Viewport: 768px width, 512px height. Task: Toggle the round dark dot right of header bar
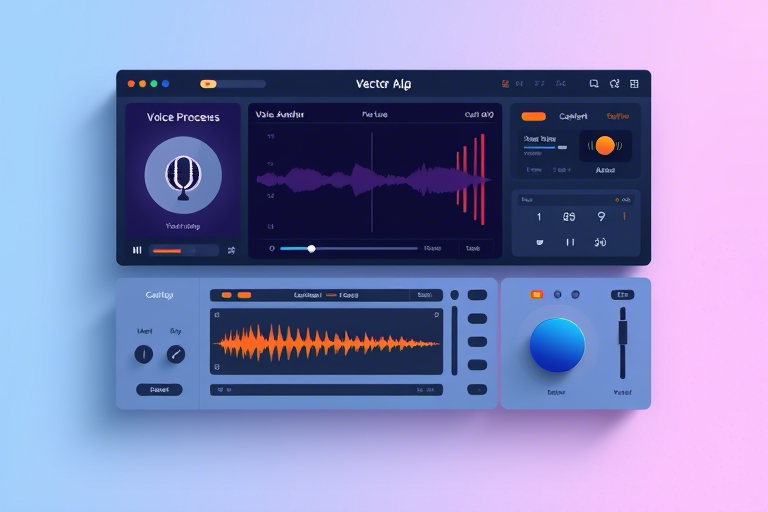tap(455, 295)
